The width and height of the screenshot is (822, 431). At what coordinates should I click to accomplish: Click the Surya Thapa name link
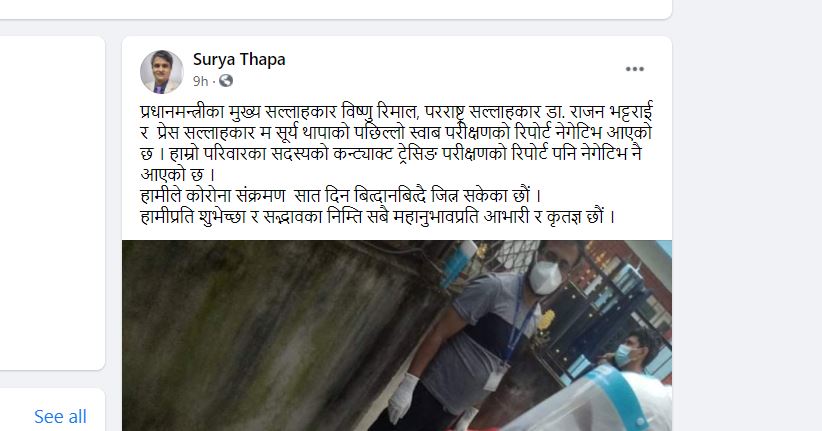239,59
